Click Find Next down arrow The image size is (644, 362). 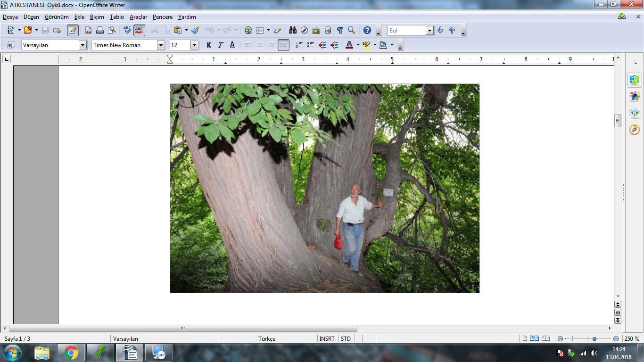tap(440, 30)
